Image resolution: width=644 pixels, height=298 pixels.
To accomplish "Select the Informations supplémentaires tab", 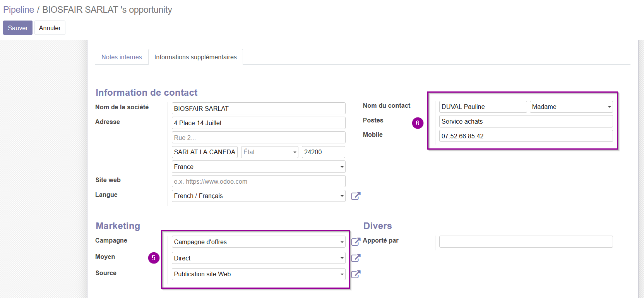I will coord(195,57).
